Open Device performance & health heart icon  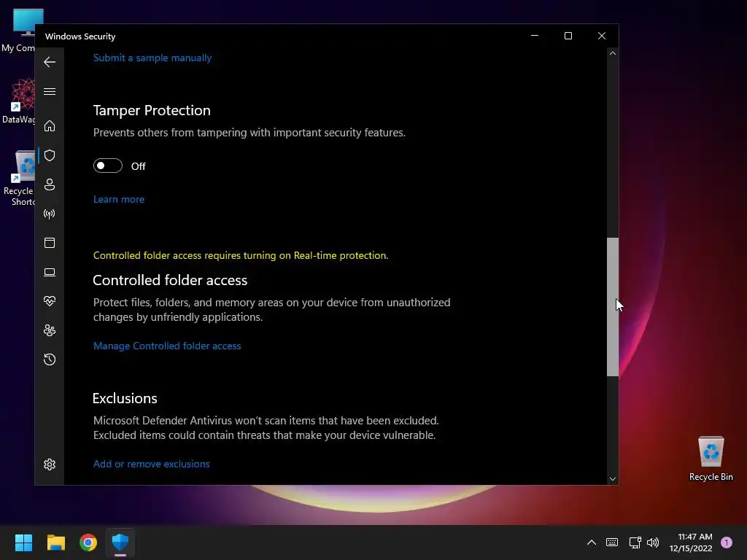[50, 301]
